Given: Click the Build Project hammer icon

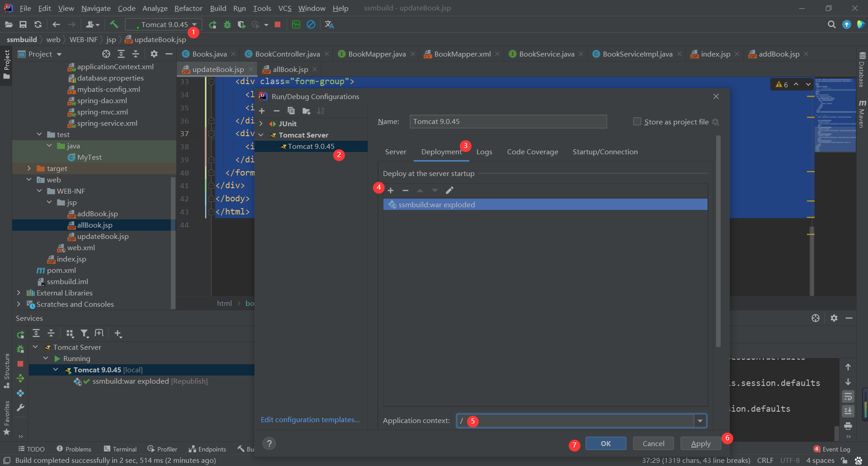Looking at the screenshot, I should click(114, 24).
